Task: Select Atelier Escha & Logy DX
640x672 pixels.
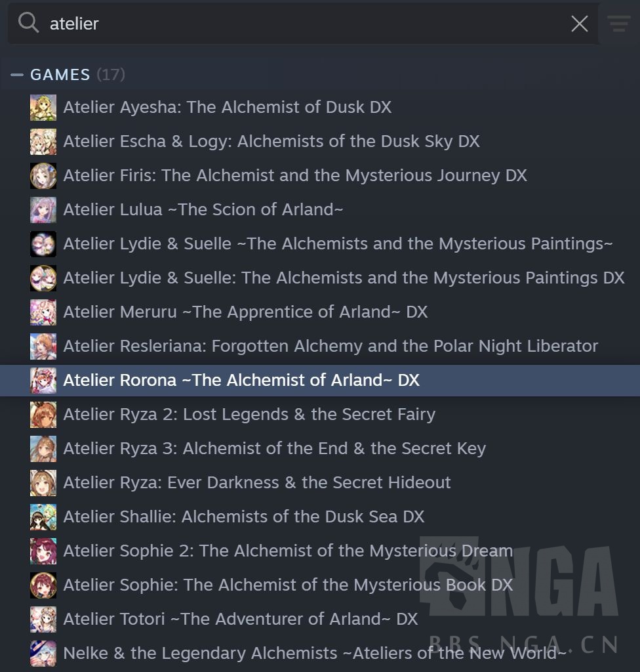Action: point(320,142)
